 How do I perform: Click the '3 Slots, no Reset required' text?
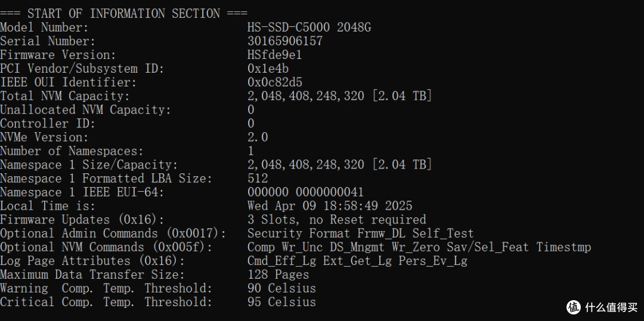[x=337, y=219]
